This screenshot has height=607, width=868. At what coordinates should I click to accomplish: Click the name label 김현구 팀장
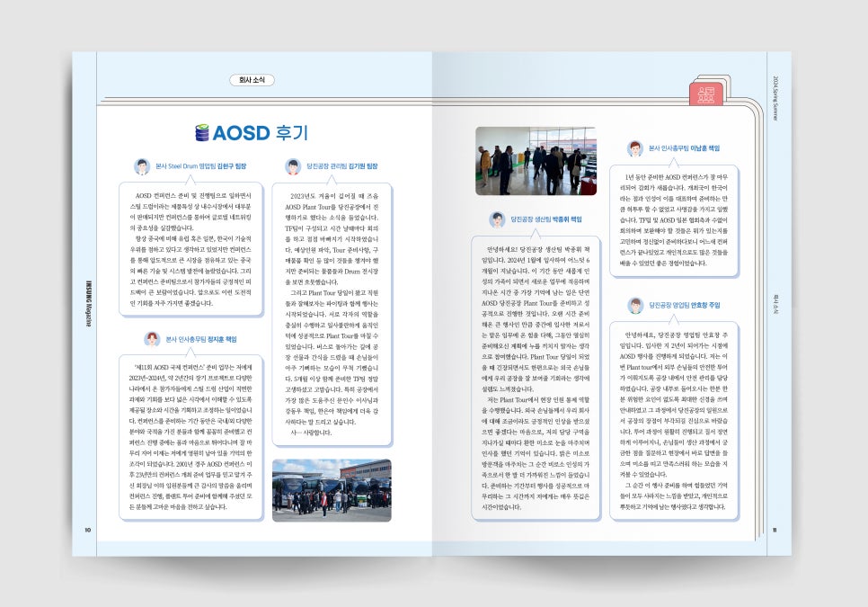tap(232, 166)
